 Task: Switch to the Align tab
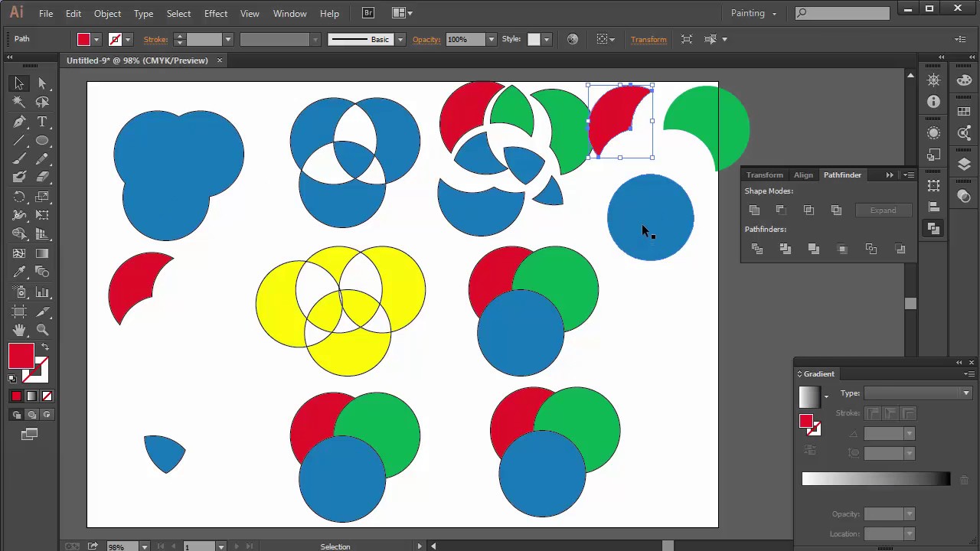(803, 175)
